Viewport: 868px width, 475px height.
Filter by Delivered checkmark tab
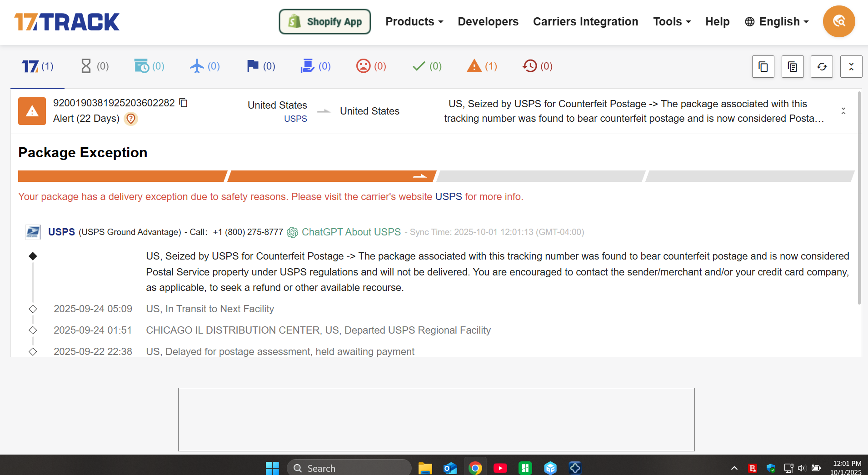427,66
